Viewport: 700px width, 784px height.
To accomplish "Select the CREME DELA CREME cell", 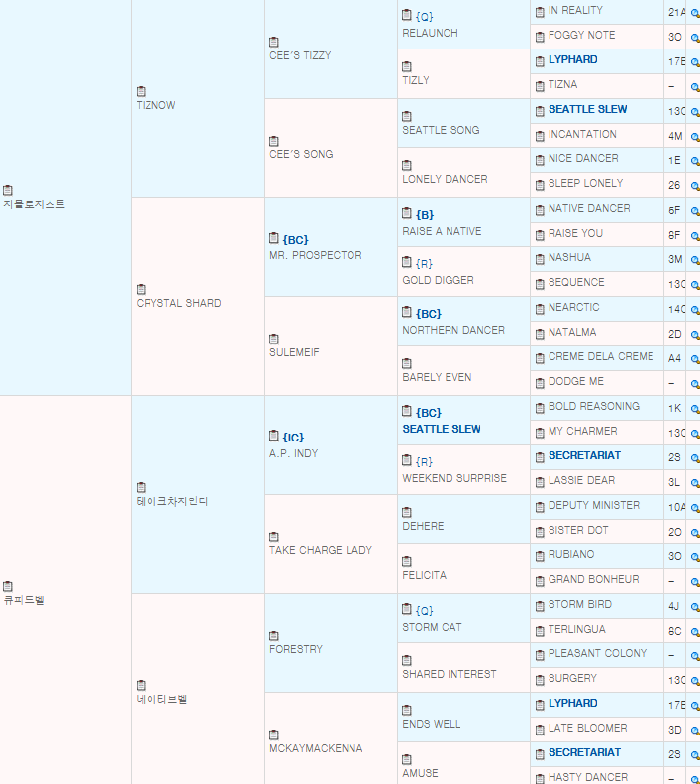I will point(597,358).
